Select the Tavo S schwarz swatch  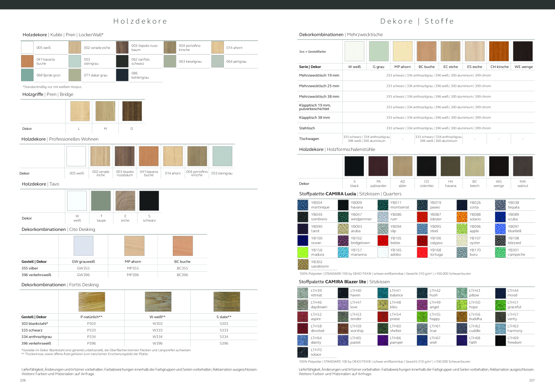pos(149,200)
